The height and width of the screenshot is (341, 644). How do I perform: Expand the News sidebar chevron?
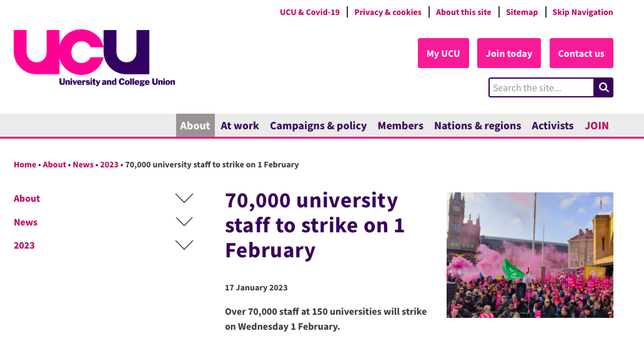point(184,222)
